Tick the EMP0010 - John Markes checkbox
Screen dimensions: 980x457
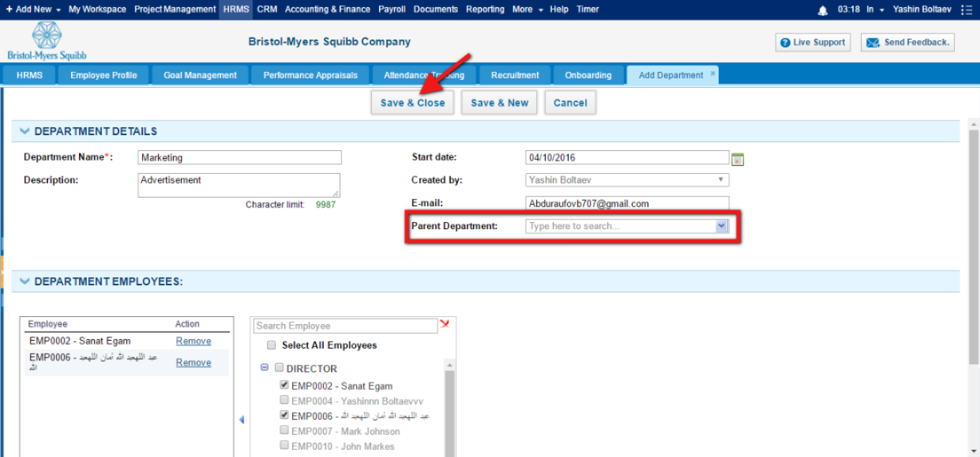(x=284, y=446)
